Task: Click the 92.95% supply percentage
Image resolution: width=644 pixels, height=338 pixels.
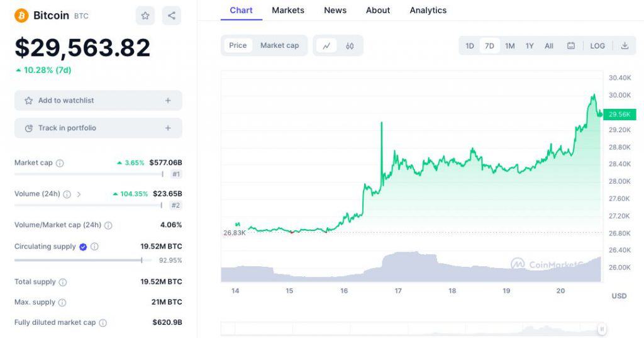Action: click(170, 261)
